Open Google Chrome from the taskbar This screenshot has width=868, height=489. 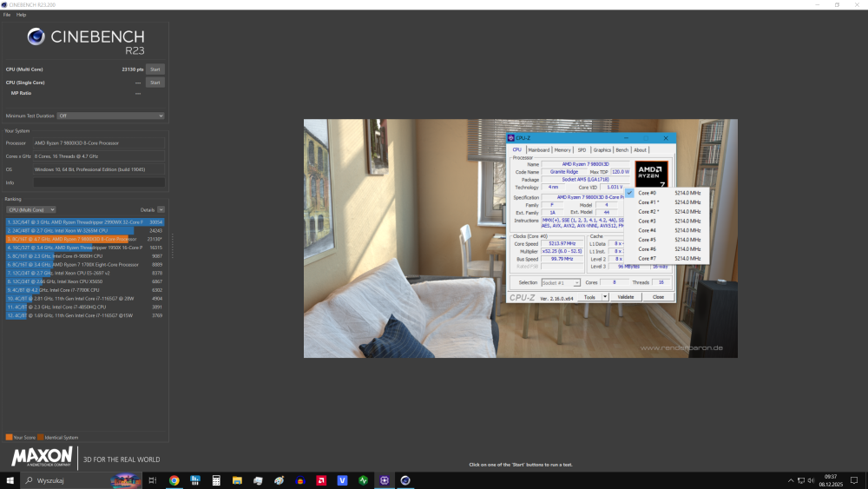[174, 480]
